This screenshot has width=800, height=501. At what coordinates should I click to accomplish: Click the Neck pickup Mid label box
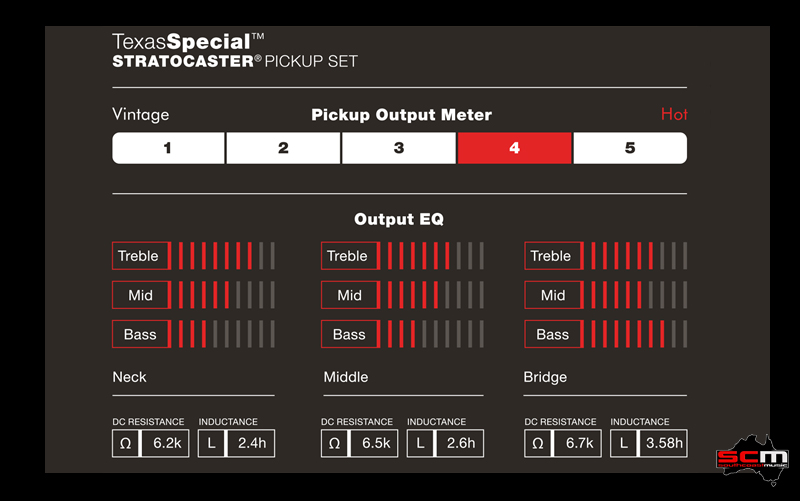pos(141,295)
